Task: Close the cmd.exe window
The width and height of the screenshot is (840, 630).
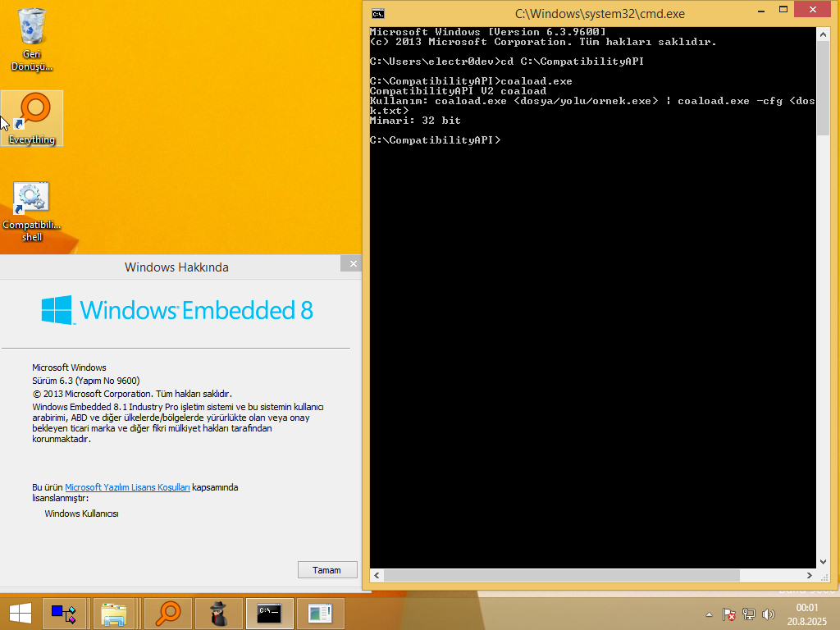Action: click(x=813, y=10)
